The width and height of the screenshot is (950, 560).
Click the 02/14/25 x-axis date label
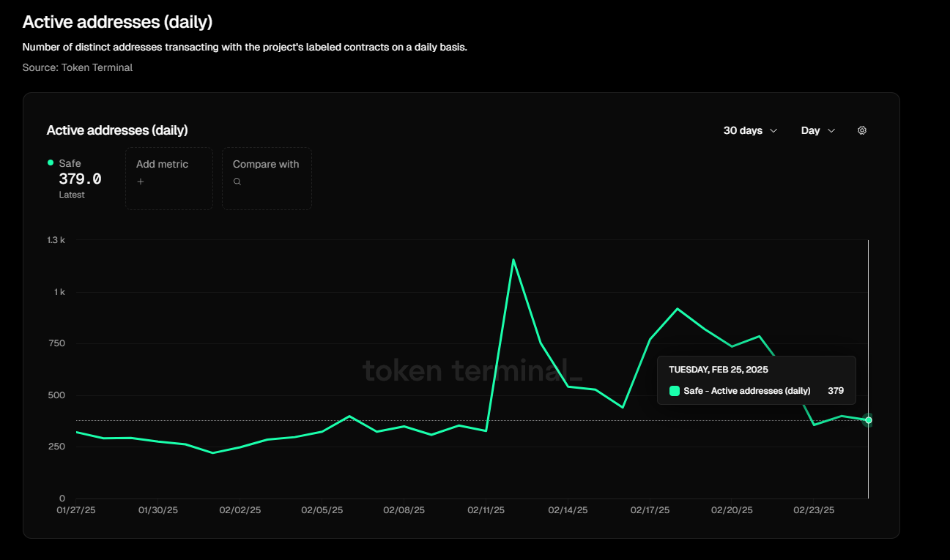[x=568, y=509]
